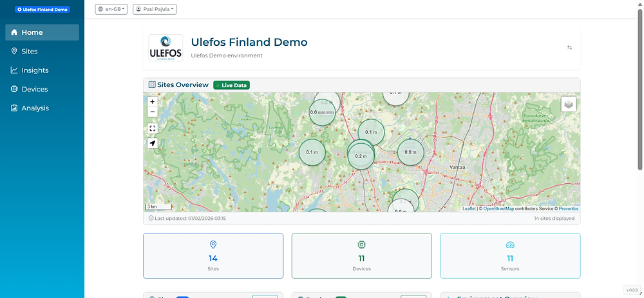The height and width of the screenshot is (298, 644).
Task: Click the 0.1 m marker north of cluster
Action: (x=371, y=132)
